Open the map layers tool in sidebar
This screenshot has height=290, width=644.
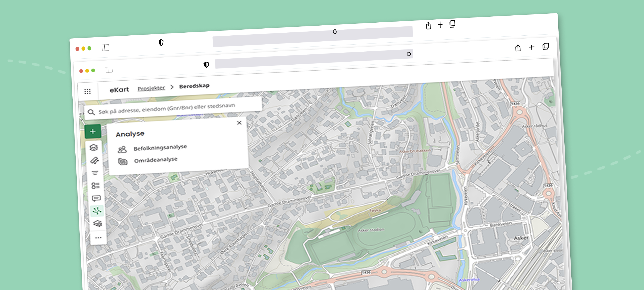(x=94, y=148)
